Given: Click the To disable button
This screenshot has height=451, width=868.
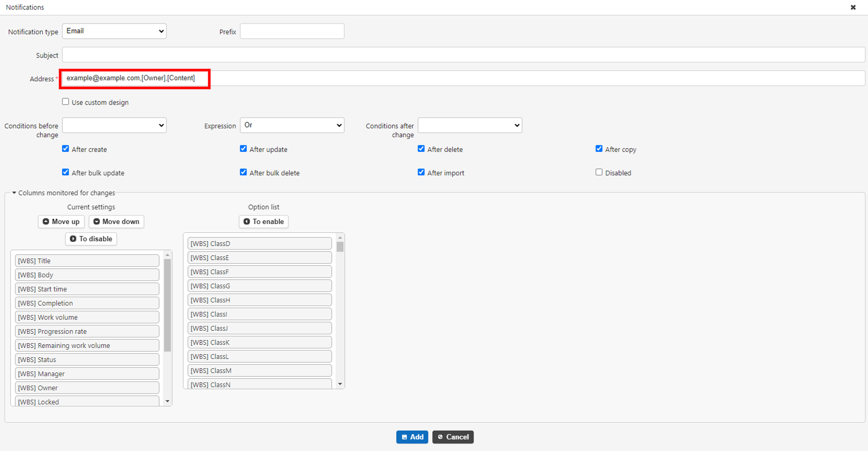Looking at the screenshot, I should [x=91, y=239].
